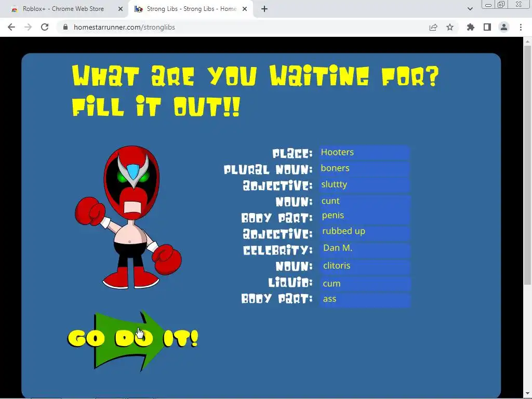
Task: Restore down the Chrome window
Action: [x=501, y=5]
